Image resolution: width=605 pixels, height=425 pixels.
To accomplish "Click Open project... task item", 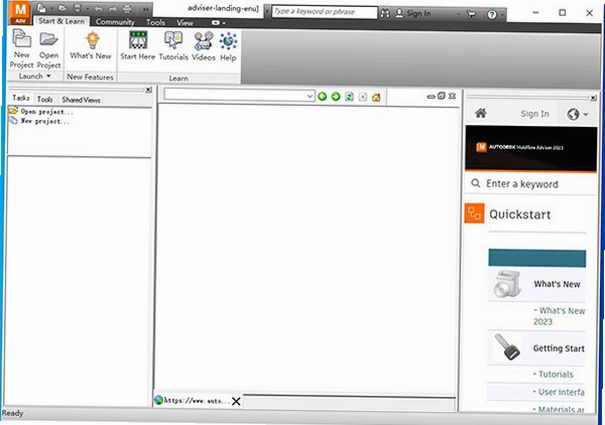I will click(x=41, y=112).
